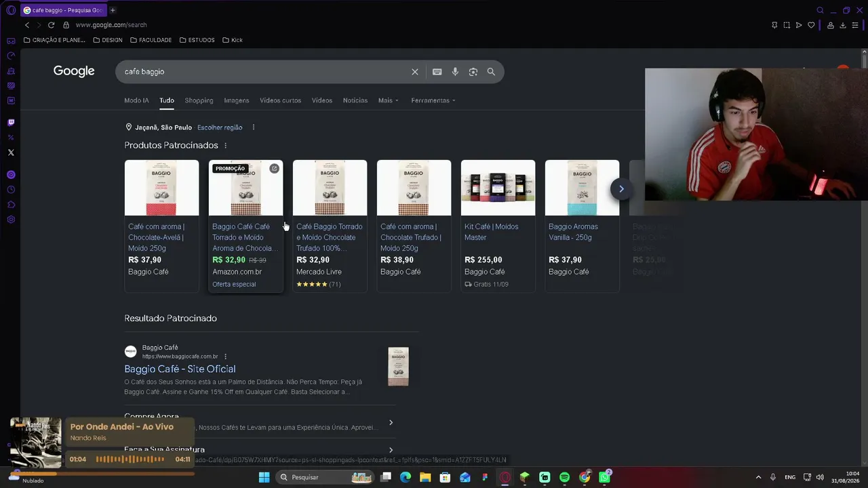Switch to the Modo IA tab

[136, 100]
